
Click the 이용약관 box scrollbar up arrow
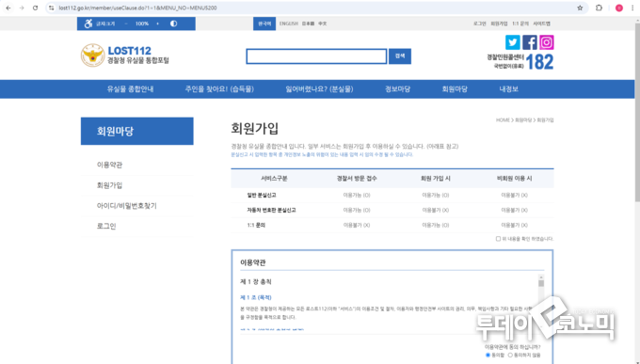(541, 277)
